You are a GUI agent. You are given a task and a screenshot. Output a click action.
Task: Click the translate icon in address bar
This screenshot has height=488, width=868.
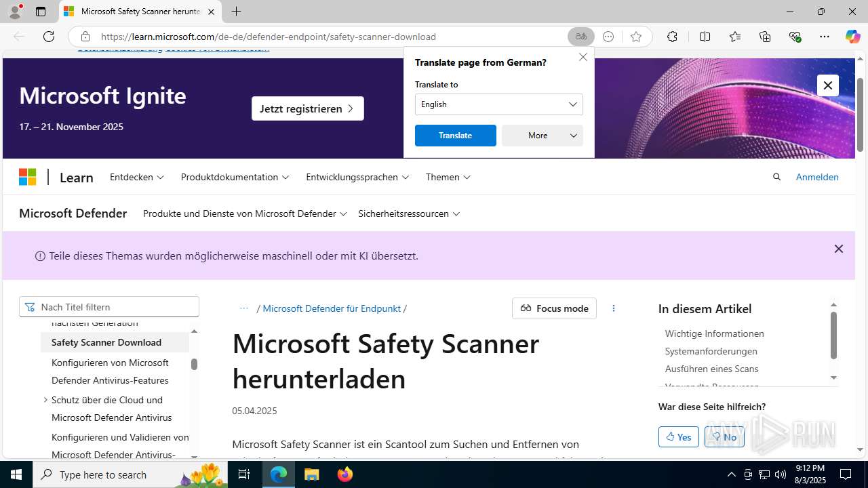point(581,37)
